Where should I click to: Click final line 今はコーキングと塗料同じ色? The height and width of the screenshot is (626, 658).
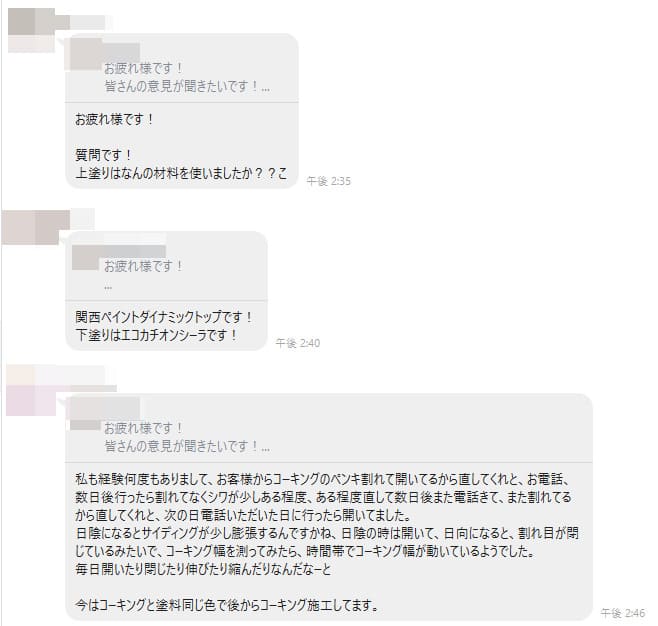[x=227, y=605]
